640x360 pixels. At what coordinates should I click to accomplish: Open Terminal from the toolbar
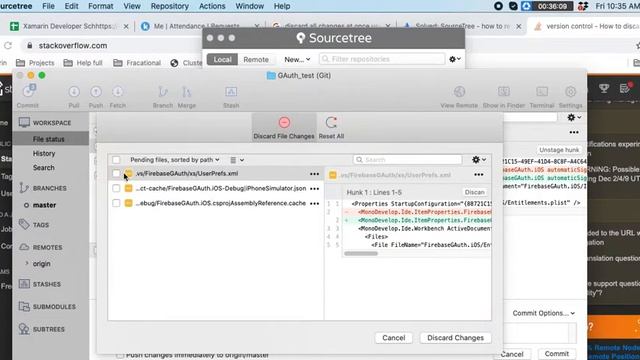point(542,92)
